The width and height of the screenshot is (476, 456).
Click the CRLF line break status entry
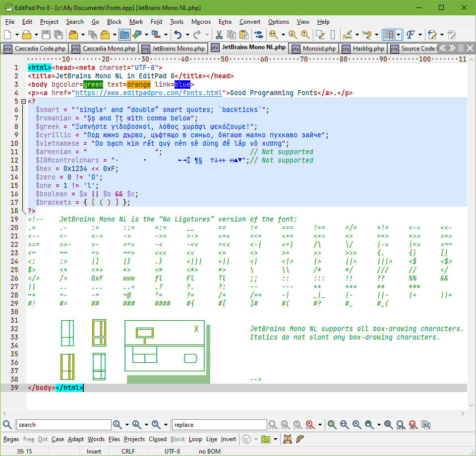pyautogui.click(x=128, y=452)
